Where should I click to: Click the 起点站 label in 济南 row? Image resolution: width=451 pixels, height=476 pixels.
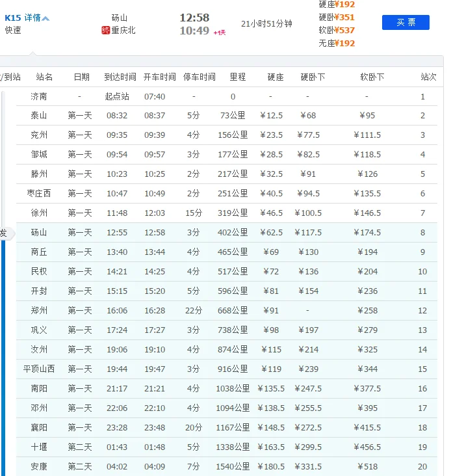(117, 96)
